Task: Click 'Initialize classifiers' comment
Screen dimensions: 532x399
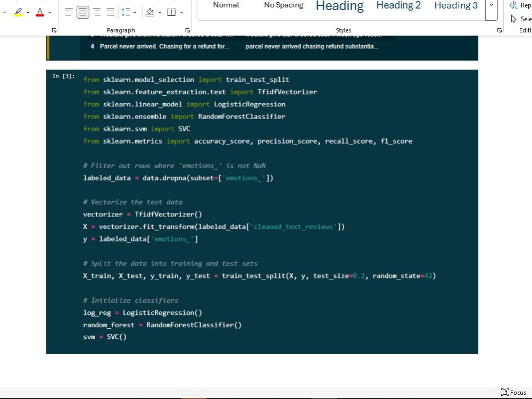Action: [x=131, y=300]
